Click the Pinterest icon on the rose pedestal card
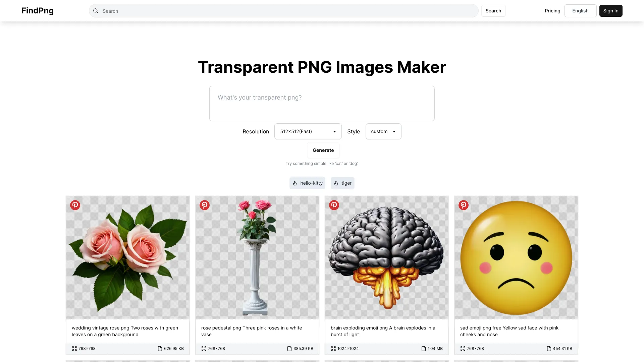644x362 pixels. 204,205
